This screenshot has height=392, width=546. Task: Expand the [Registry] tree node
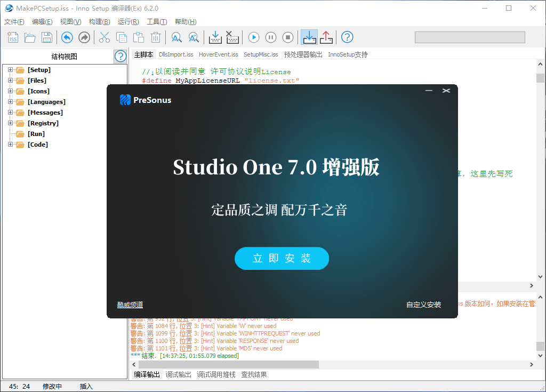click(11, 123)
